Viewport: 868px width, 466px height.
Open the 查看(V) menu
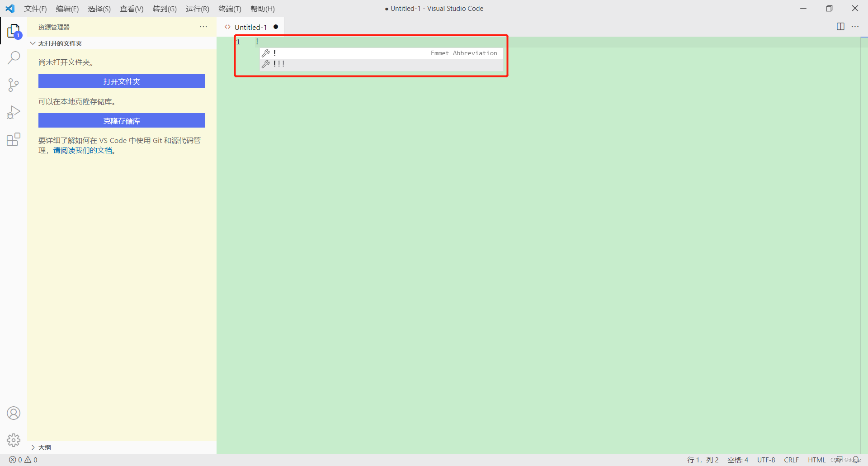click(x=132, y=9)
